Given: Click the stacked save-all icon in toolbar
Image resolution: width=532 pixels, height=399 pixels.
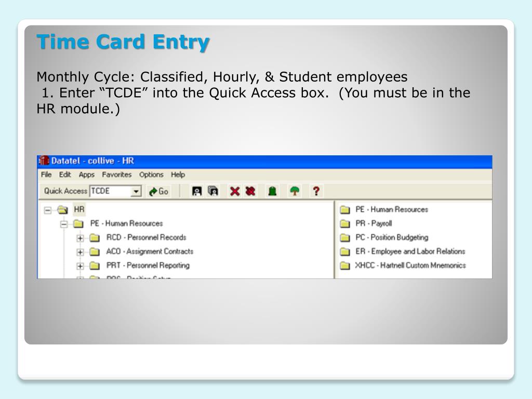Looking at the screenshot, I should point(213,191).
